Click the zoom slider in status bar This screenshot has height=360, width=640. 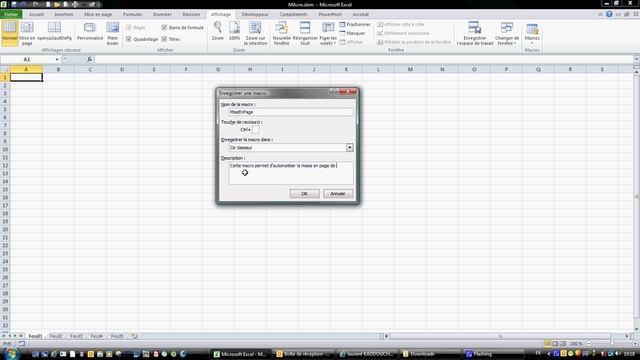(611, 344)
